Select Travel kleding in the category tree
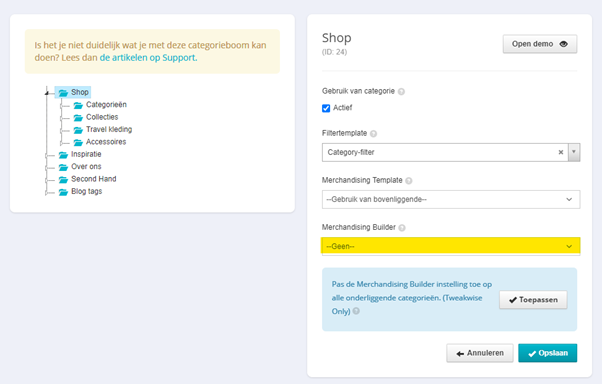Viewport: 602px width, 384px height. tap(109, 129)
